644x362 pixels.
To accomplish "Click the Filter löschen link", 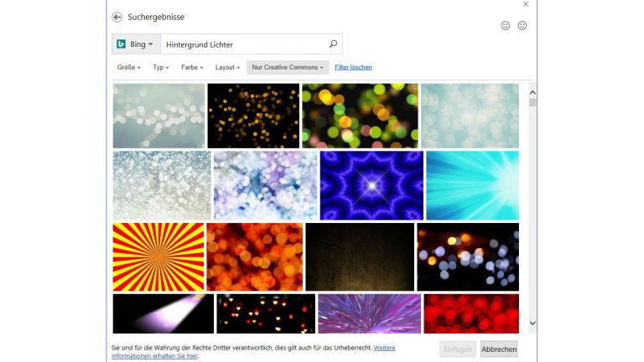I will pyautogui.click(x=353, y=67).
